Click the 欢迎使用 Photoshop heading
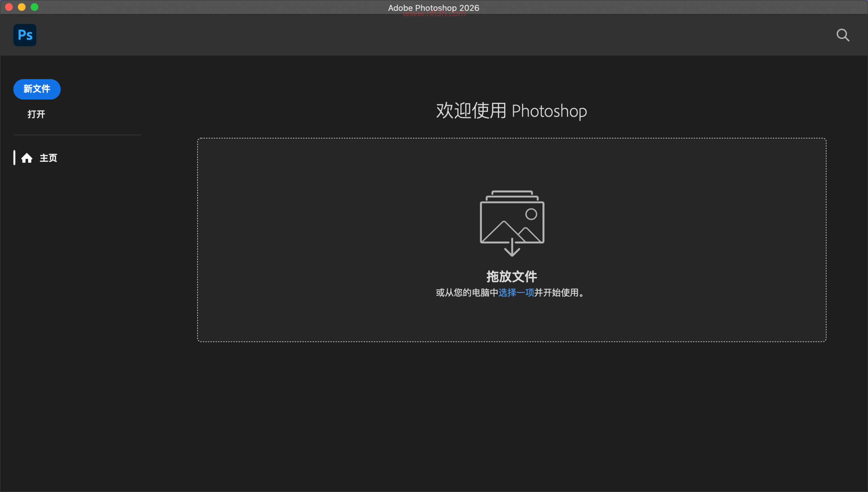Image resolution: width=868 pixels, height=492 pixels. (511, 111)
